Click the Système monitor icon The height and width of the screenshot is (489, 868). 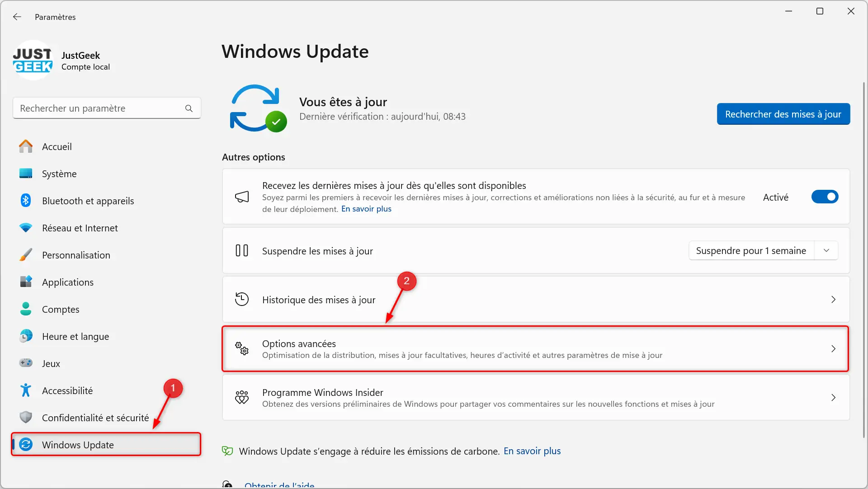(26, 174)
